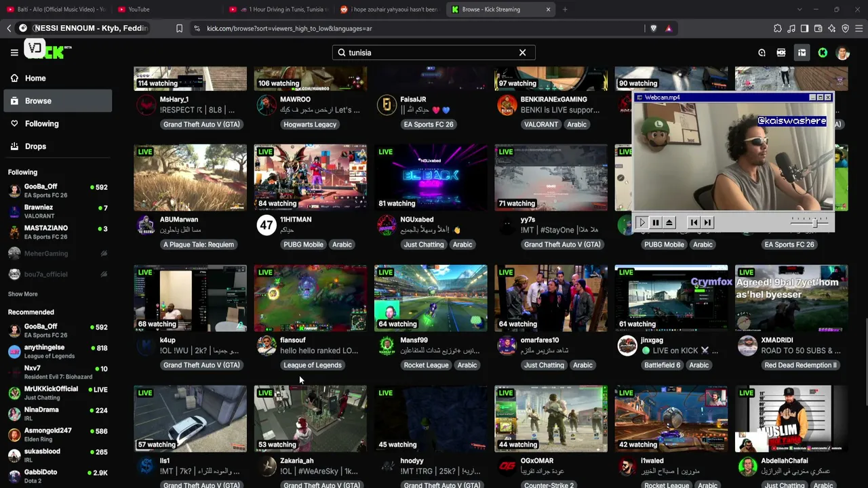Screen dimensions: 868x488
Task: Click the green K coin icon
Action: pyautogui.click(x=823, y=53)
